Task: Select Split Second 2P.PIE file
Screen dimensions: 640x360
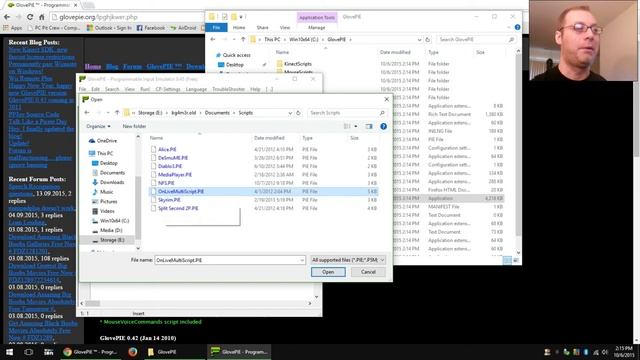Action: point(178,208)
